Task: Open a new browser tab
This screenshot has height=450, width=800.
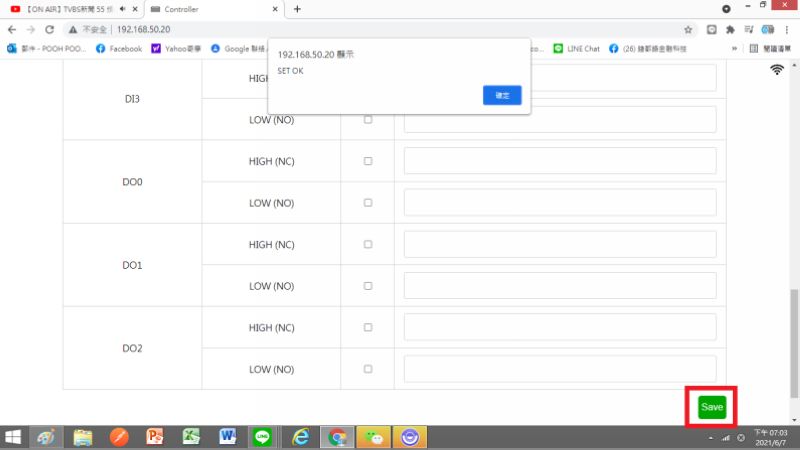Action: 297,9
